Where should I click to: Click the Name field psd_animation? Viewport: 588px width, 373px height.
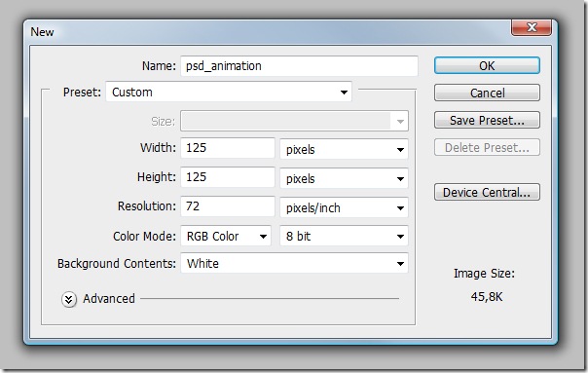point(299,65)
